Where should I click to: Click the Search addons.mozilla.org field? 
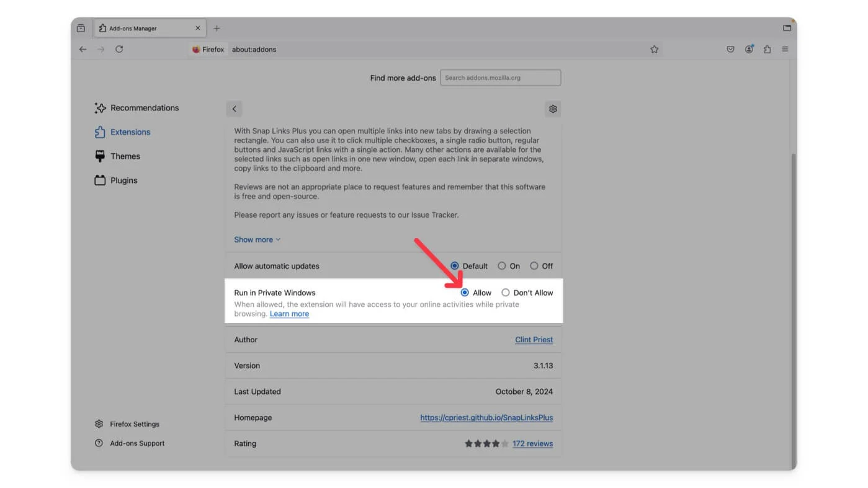(500, 78)
